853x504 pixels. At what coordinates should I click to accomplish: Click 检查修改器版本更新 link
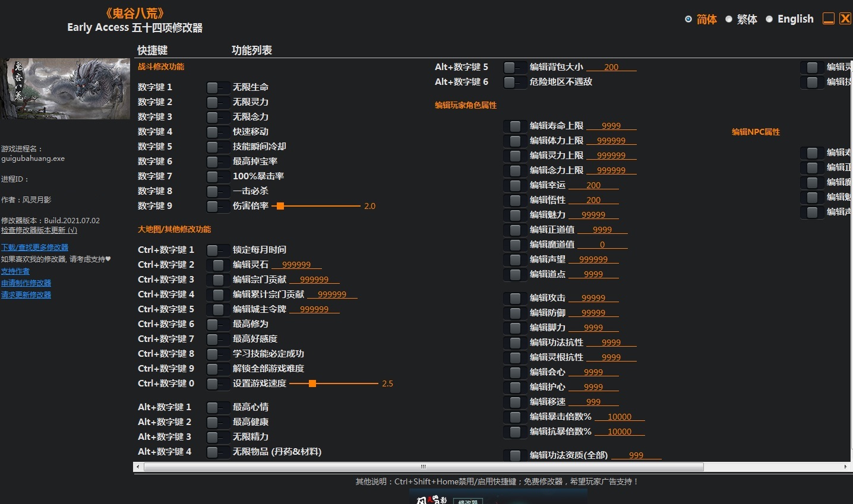click(x=39, y=230)
